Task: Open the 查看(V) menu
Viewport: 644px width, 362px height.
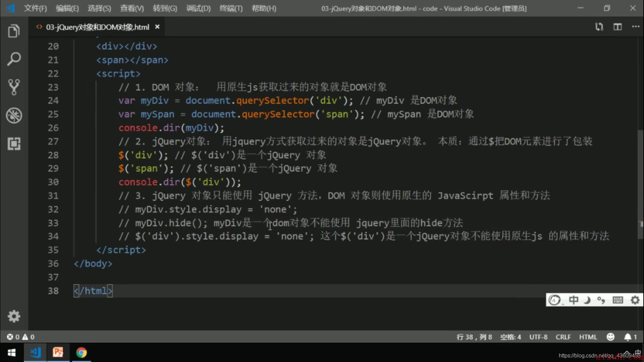Action: click(x=132, y=8)
